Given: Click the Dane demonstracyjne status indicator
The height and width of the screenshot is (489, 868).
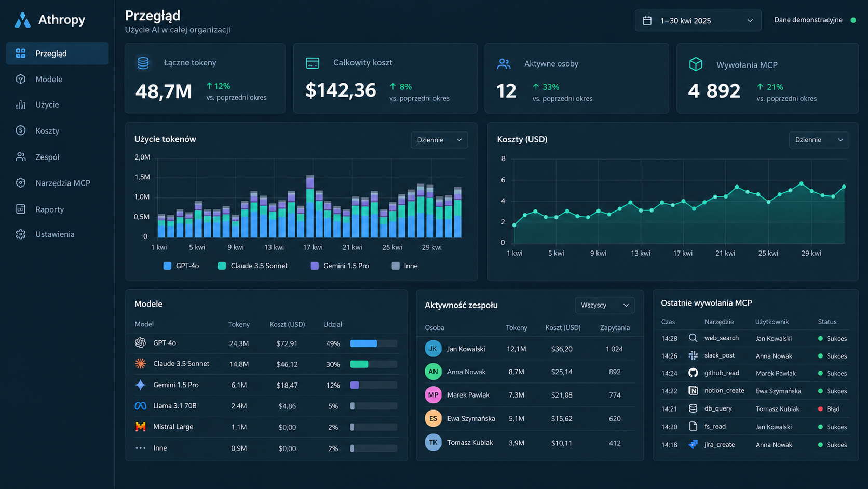Looking at the screenshot, I should pos(853,20).
